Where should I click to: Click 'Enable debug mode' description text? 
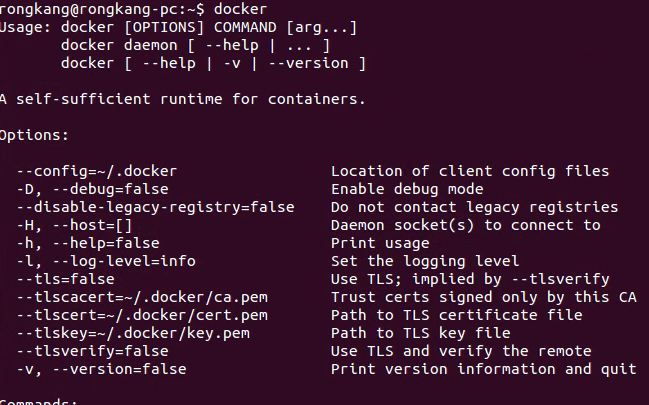click(407, 189)
